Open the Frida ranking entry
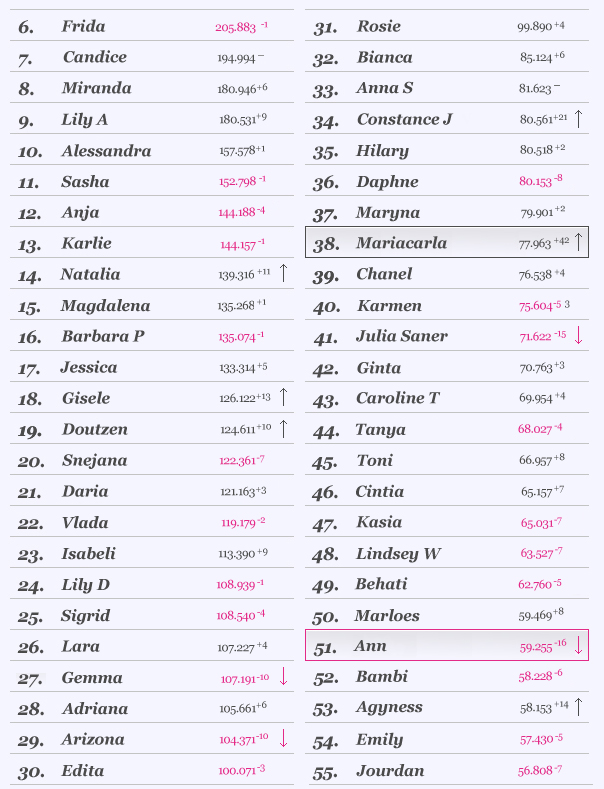This screenshot has width=604, height=789. point(83,26)
